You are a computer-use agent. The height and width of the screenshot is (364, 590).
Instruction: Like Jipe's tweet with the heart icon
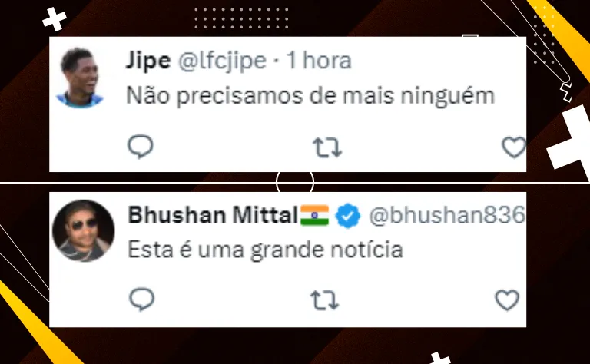point(514,147)
